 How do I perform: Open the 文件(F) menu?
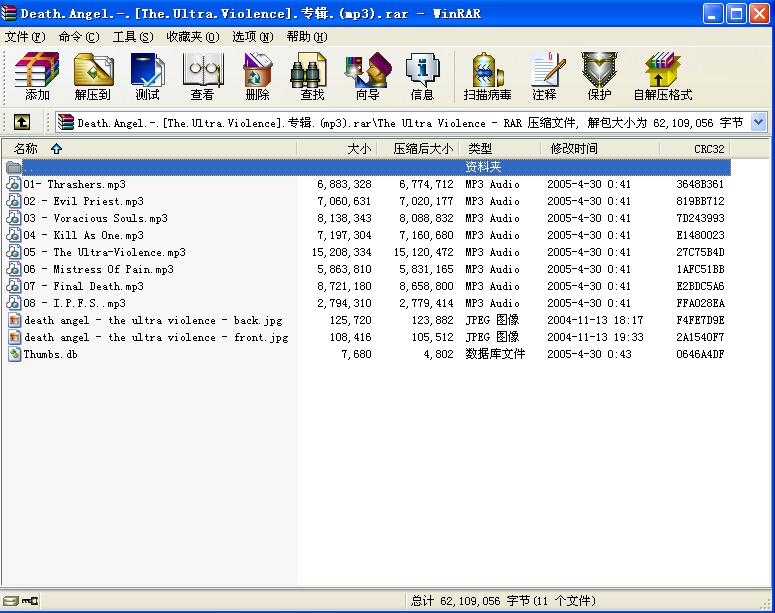click(25, 37)
